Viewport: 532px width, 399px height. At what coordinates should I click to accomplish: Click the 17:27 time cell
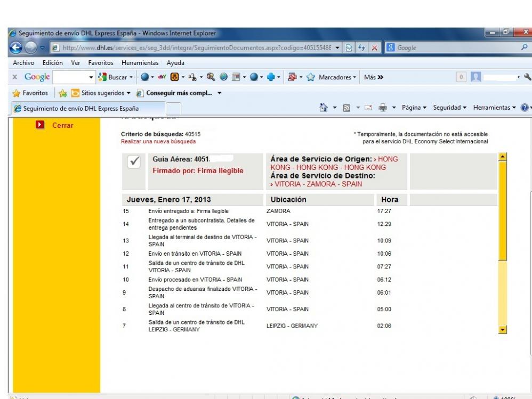point(384,211)
